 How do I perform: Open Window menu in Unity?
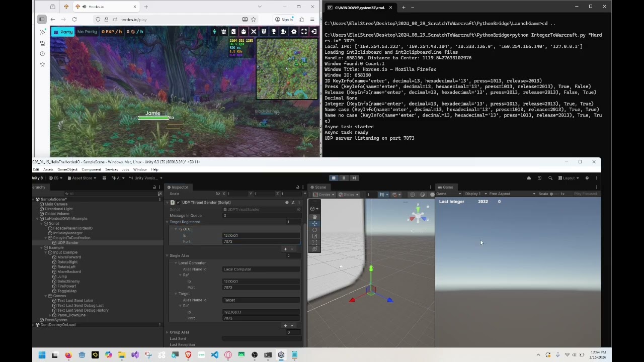[x=140, y=170]
